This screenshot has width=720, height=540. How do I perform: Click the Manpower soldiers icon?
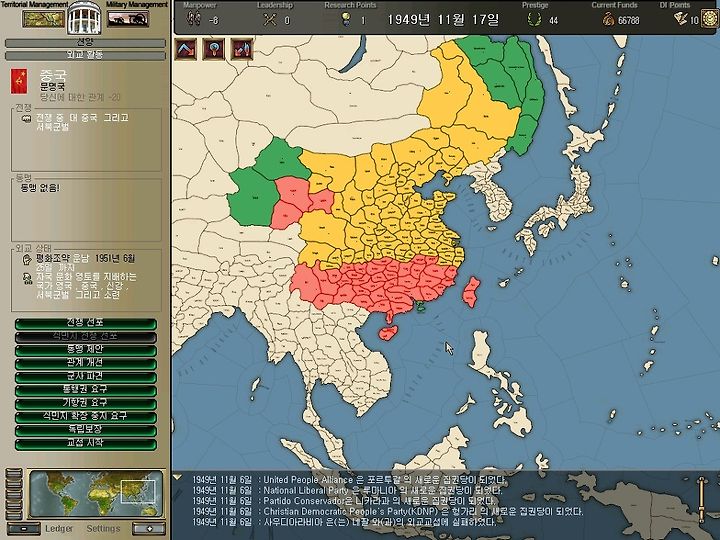pos(194,19)
